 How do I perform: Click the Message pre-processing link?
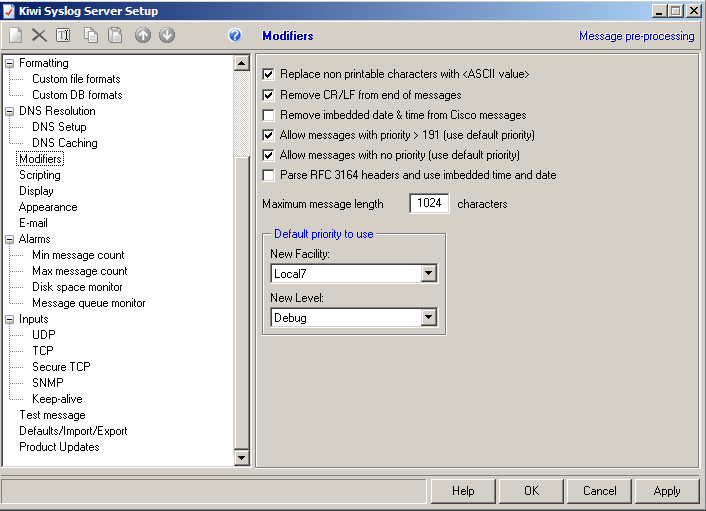[x=636, y=36]
